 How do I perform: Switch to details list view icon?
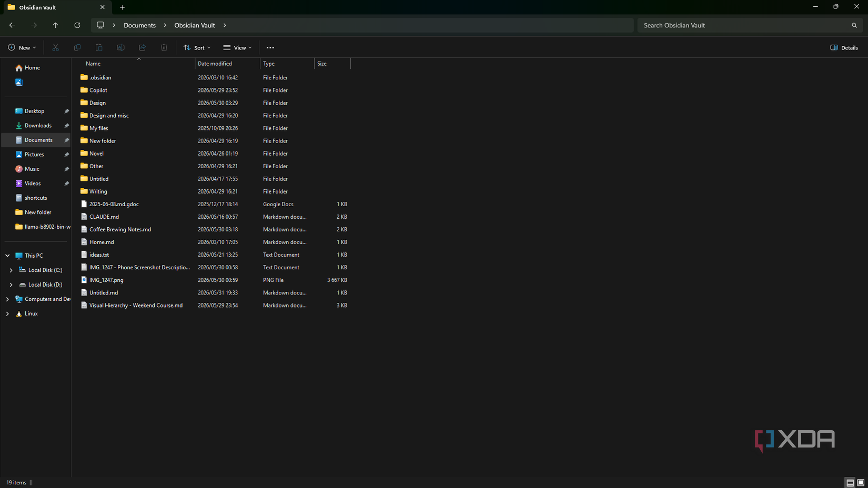tap(850, 482)
